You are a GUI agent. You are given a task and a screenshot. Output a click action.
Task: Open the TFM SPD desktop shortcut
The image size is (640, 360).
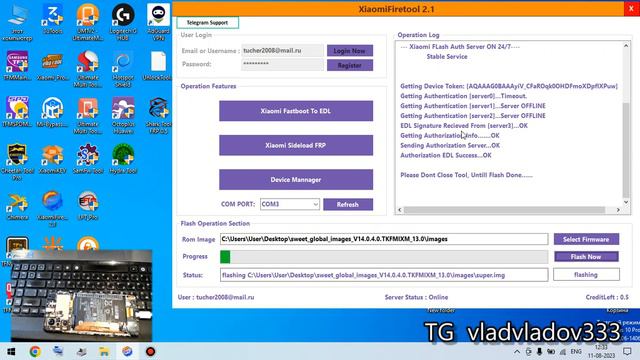(x=17, y=112)
